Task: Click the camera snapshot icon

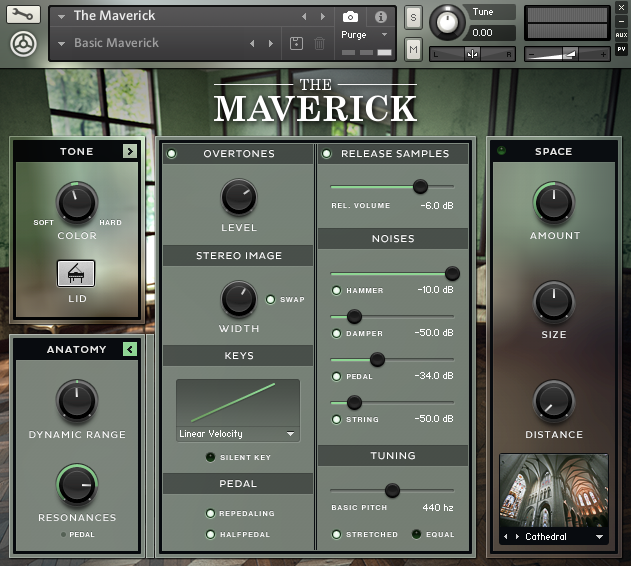Action: 350,17
